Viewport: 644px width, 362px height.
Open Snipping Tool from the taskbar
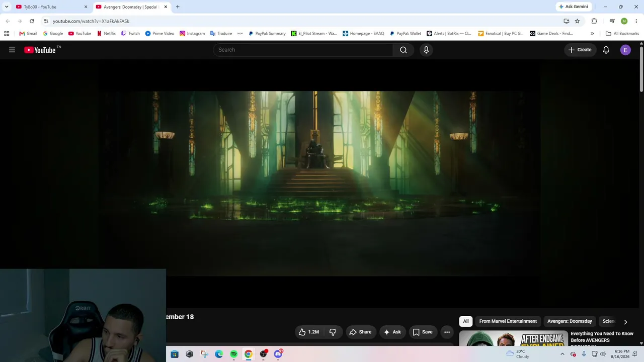(204, 354)
